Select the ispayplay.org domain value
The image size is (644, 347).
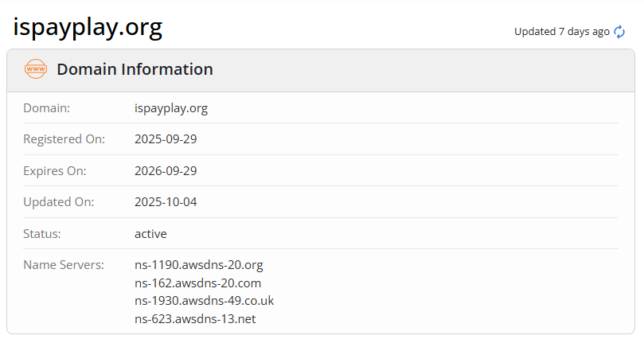[x=171, y=107]
